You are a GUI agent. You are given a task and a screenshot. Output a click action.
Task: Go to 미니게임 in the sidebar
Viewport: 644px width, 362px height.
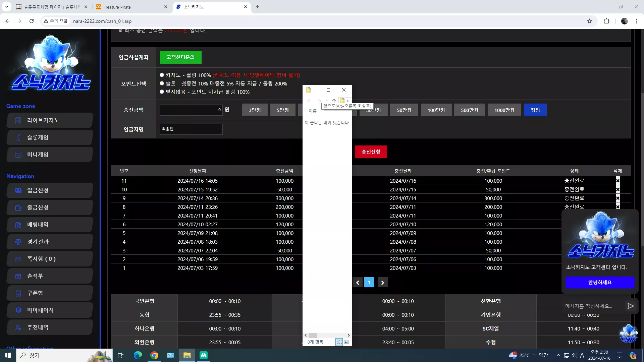point(50,155)
